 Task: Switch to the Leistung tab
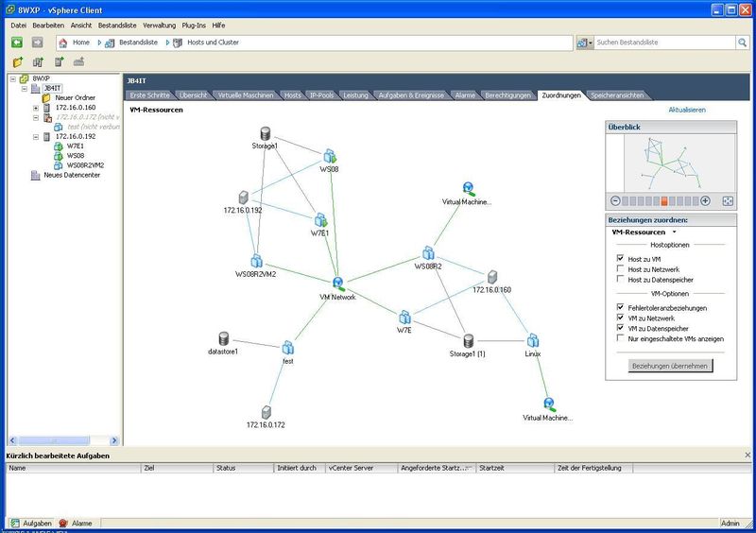356,95
